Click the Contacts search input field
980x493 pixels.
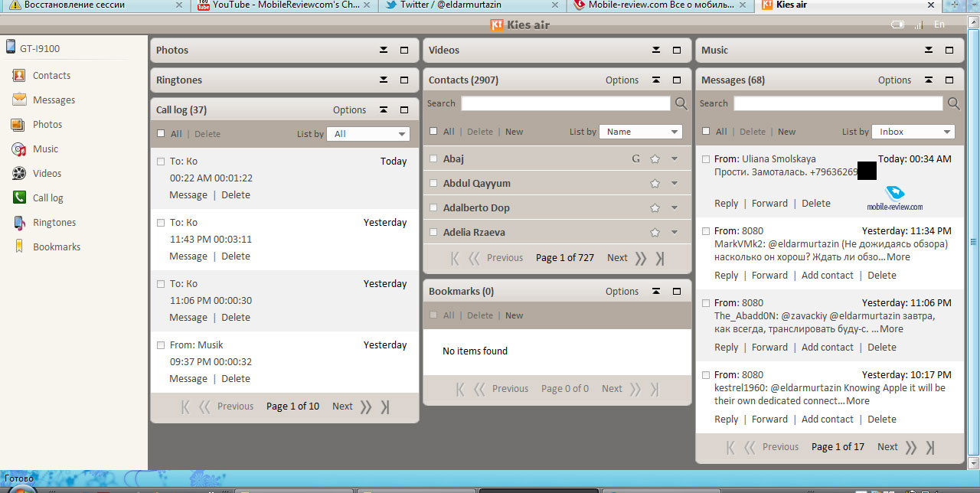pos(566,103)
